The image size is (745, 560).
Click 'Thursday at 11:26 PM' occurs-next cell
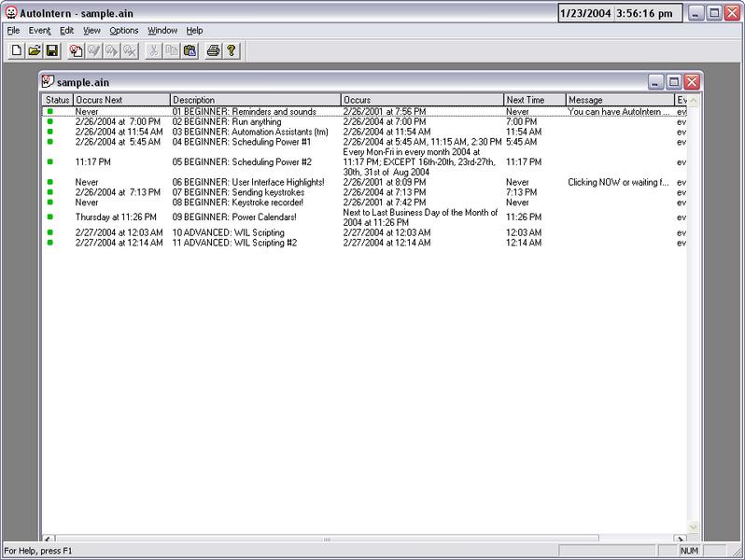(116, 217)
